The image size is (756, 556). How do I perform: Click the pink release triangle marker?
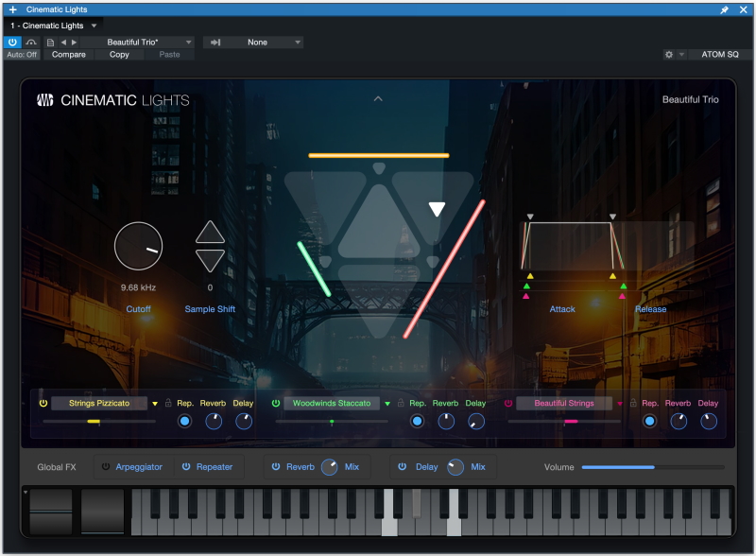pos(622,296)
